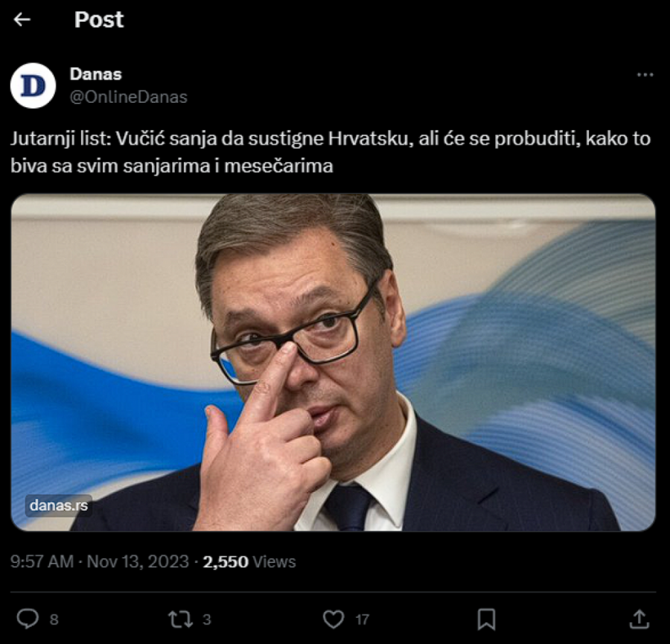Like the post with the heart icon

(334, 619)
